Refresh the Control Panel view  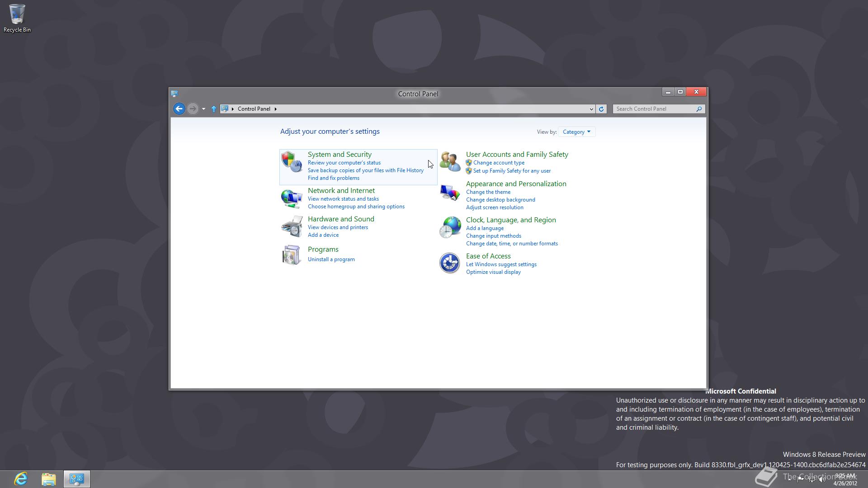(601, 109)
